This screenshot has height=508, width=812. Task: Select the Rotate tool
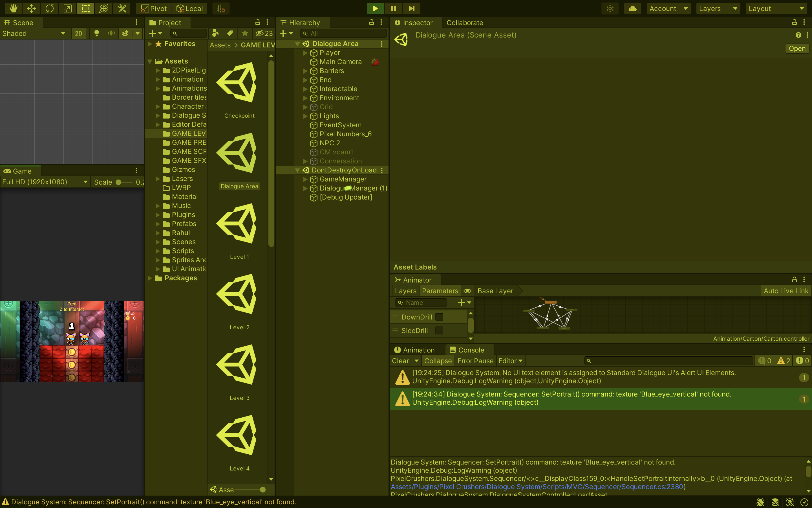click(x=50, y=8)
